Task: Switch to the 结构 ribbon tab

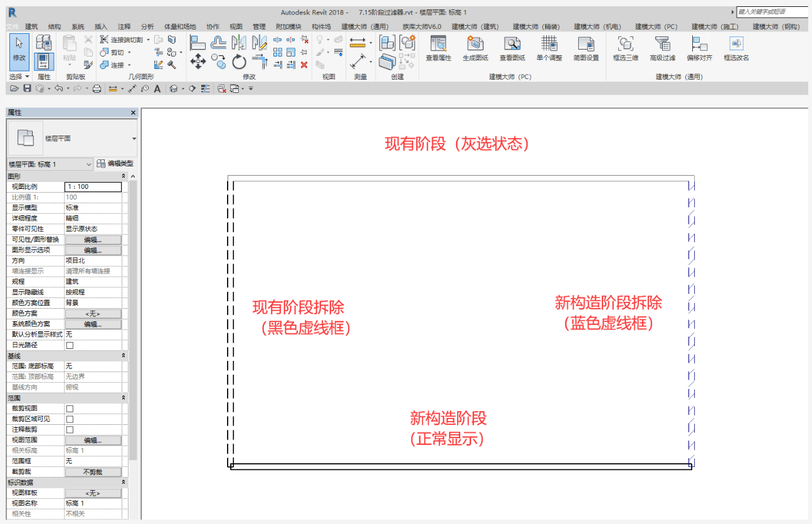Action: [x=55, y=26]
